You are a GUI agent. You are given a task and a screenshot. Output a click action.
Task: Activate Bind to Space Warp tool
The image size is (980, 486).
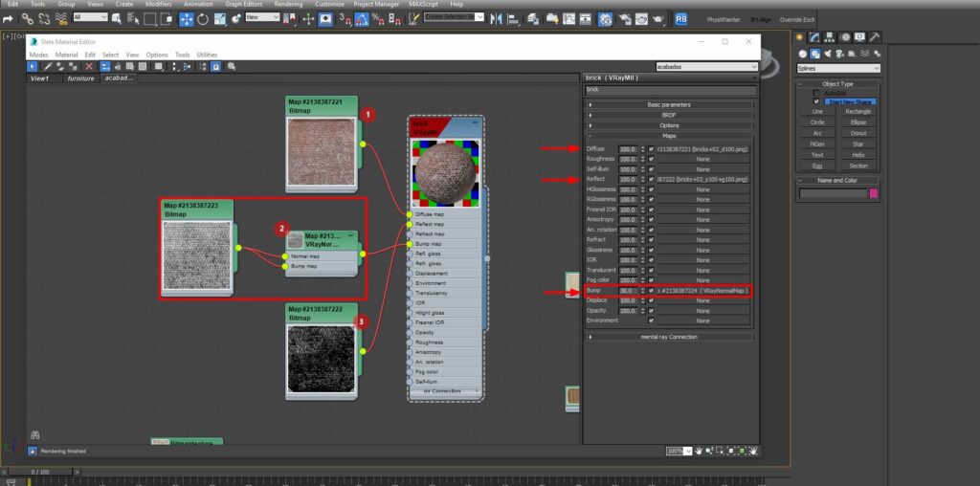point(61,19)
